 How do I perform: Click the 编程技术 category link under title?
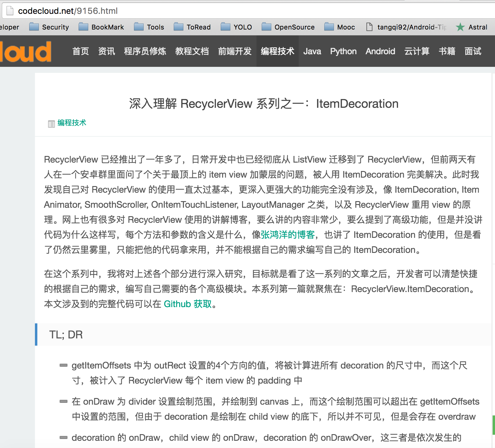tap(72, 123)
